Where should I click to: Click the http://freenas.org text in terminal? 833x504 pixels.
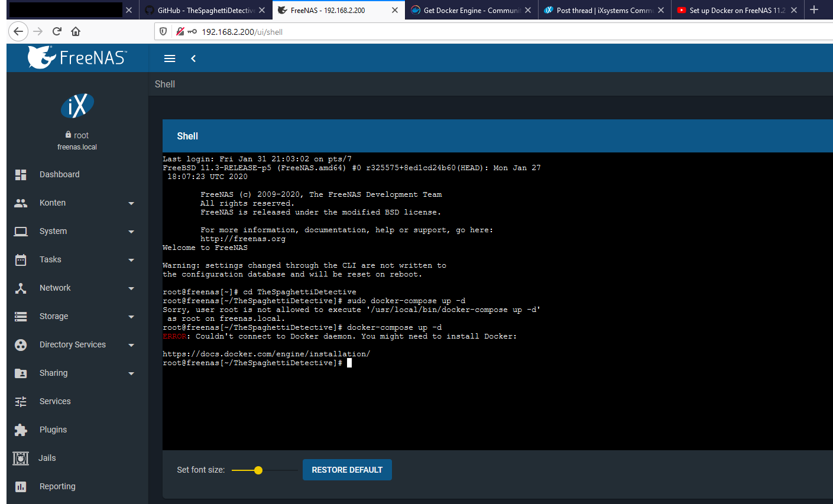(243, 239)
